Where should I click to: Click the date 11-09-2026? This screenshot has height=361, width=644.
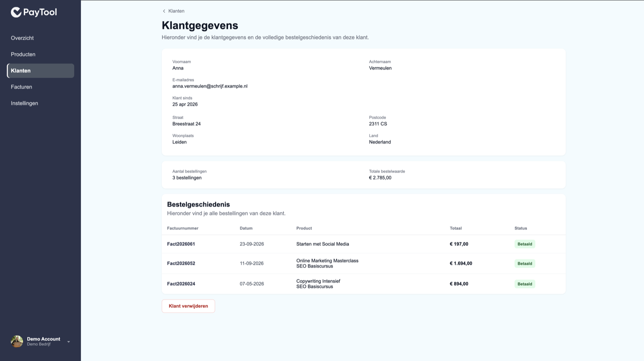point(252,264)
